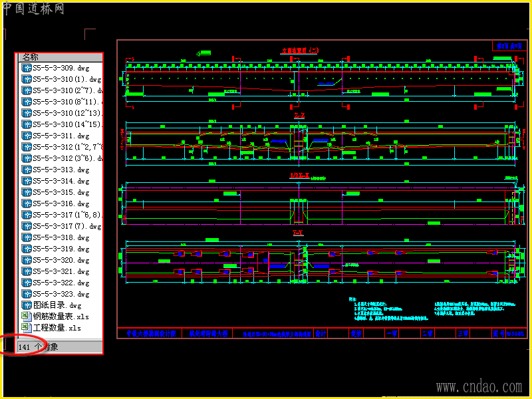Select the S5-5-3-314.dwg file name
The width and height of the screenshot is (532, 399).
[x=61, y=181]
